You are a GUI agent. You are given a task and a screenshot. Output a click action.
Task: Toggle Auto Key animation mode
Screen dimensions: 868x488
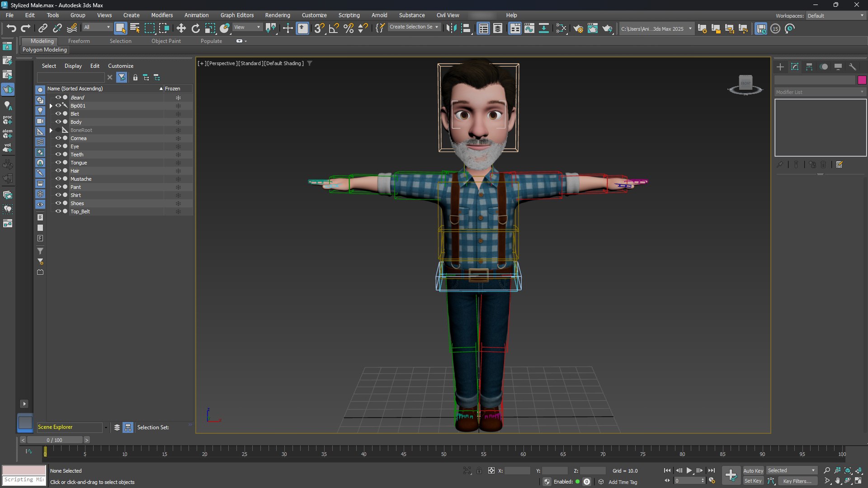click(753, 470)
